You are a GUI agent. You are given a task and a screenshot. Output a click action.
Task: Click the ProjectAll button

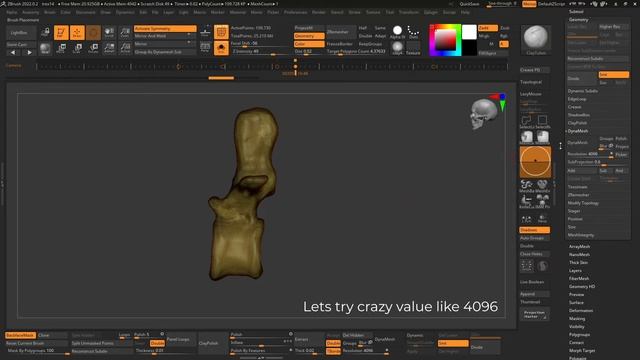(x=309, y=28)
